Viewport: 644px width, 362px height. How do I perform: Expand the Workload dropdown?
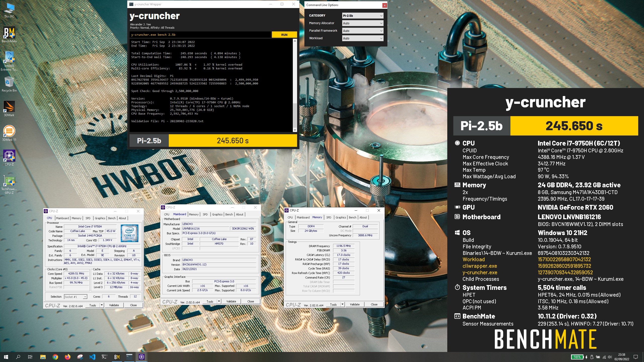[x=363, y=38]
